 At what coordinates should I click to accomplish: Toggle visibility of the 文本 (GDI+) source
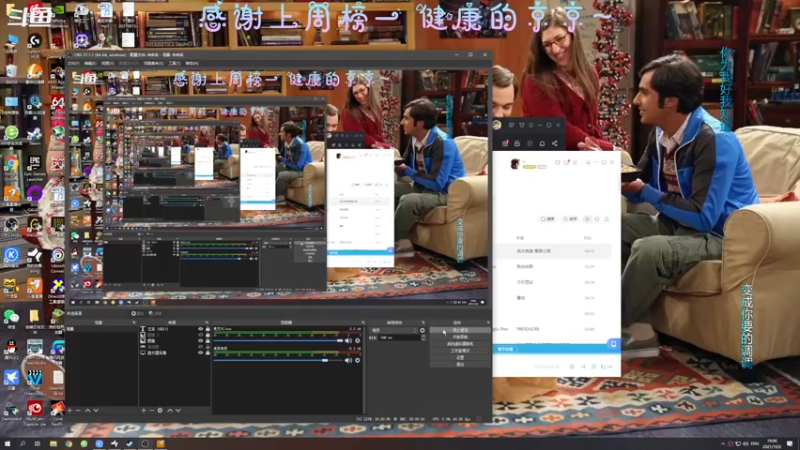pyautogui.click(x=201, y=329)
